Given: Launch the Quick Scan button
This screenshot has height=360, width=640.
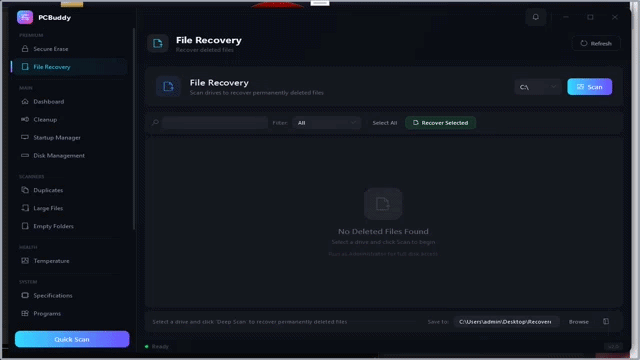Looking at the screenshot, I should [72, 339].
